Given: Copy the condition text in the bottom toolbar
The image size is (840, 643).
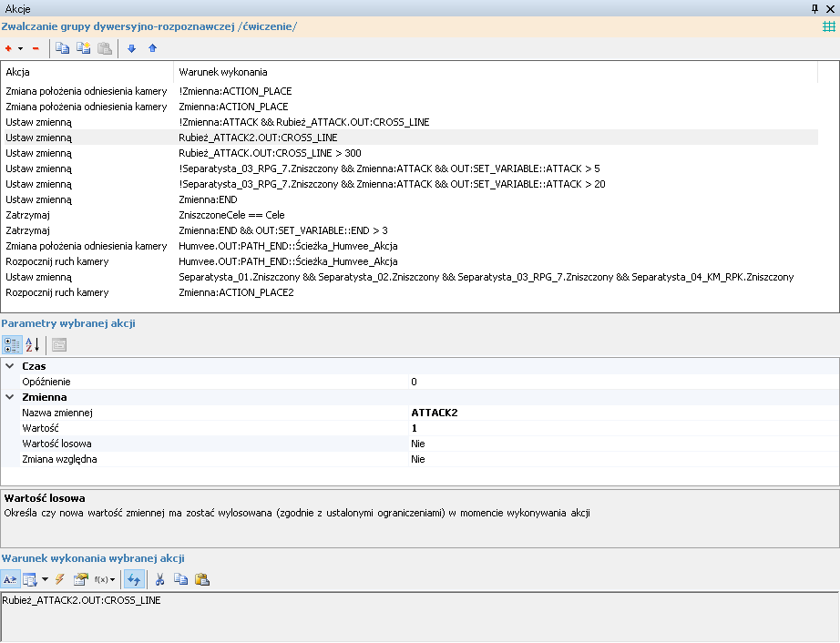Looking at the screenshot, I should [x=181, y=579].
